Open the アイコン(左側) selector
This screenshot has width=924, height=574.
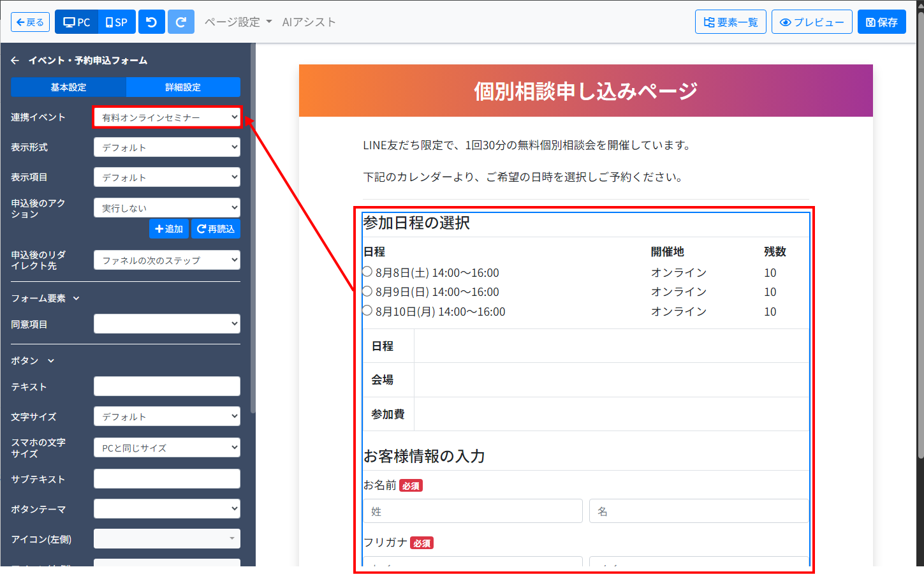click(x=167, y=539)
